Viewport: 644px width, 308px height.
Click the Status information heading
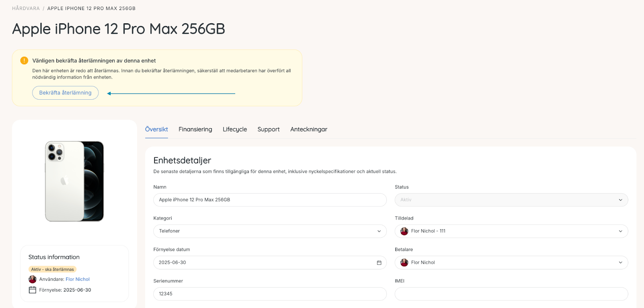[54, 257]
